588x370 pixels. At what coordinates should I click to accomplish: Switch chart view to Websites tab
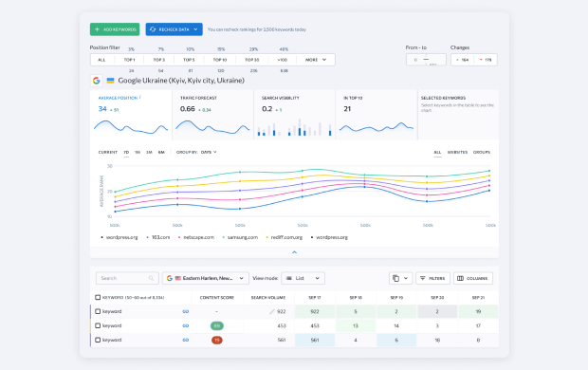click(457, 152)
